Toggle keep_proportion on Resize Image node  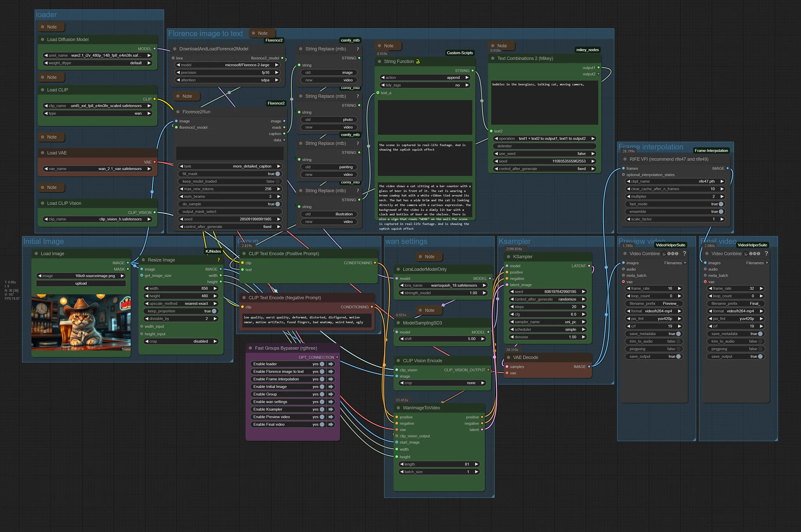point(214,311)
